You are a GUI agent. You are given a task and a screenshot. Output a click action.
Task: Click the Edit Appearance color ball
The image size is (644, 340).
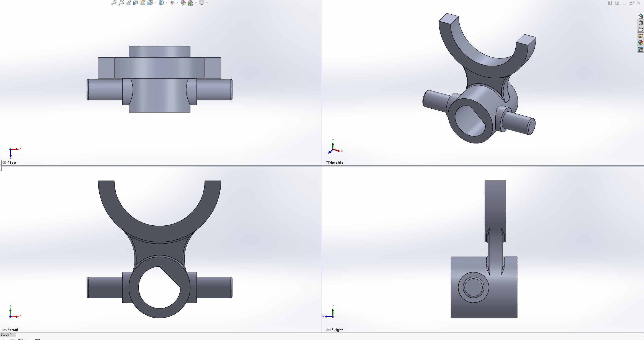tap(183, 3)
